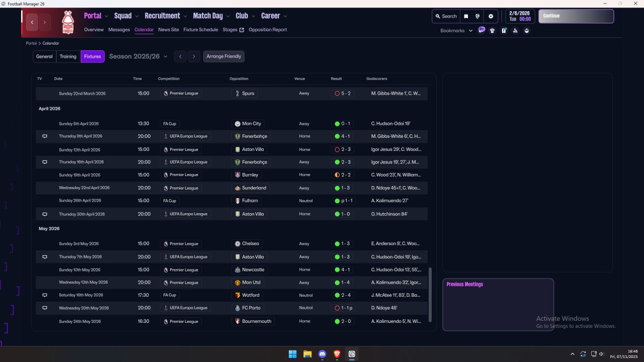Show hidden system tray icons
Screen dimensions: 644x362
click(x=572, y=354)
